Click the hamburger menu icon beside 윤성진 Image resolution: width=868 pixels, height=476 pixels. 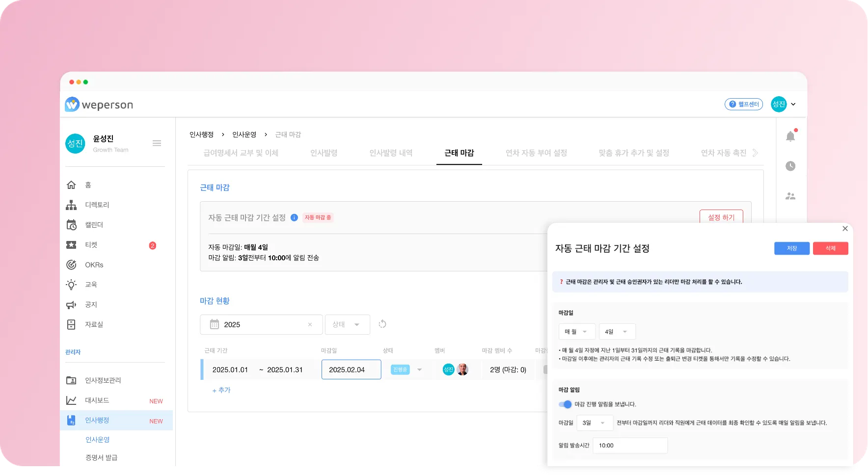[157, 143]
